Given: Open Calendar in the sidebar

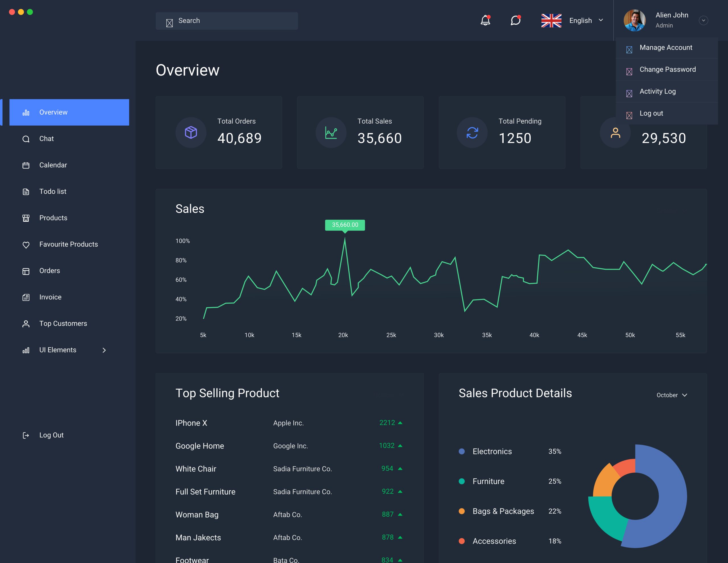Looking at the screenshot, I should tap(69, 165).
